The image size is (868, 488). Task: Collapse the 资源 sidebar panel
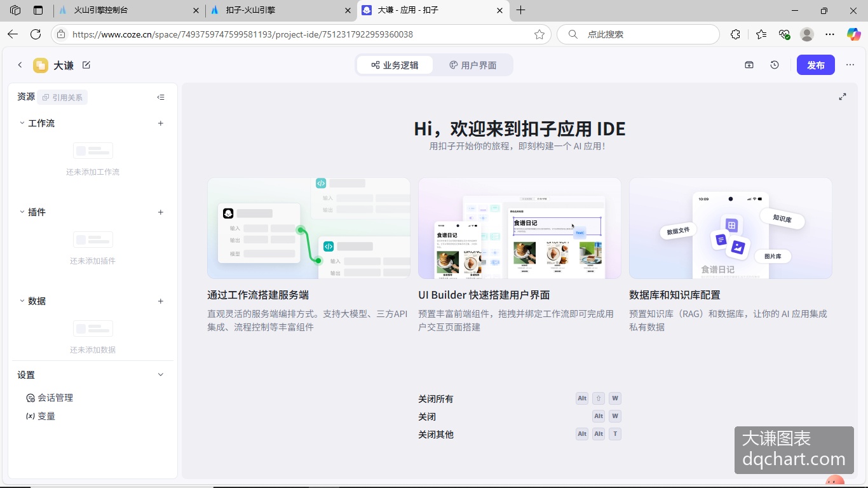(x=161, y=97)
